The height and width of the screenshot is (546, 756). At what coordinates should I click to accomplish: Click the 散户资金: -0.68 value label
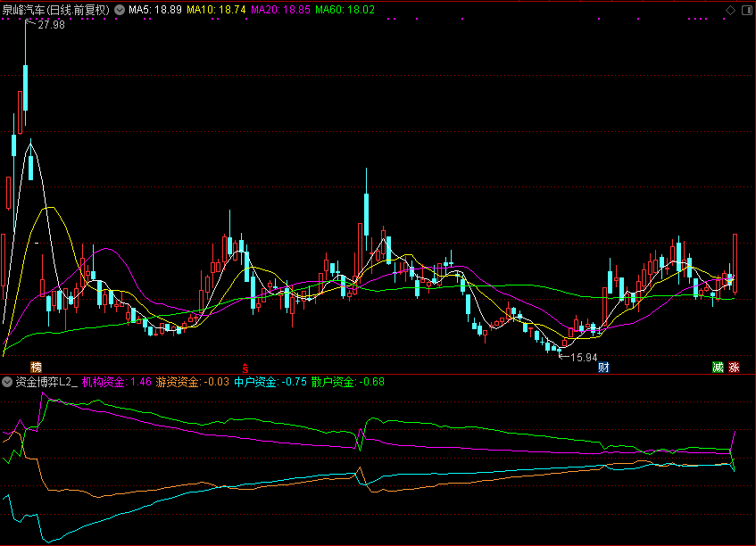click(347, 382)
